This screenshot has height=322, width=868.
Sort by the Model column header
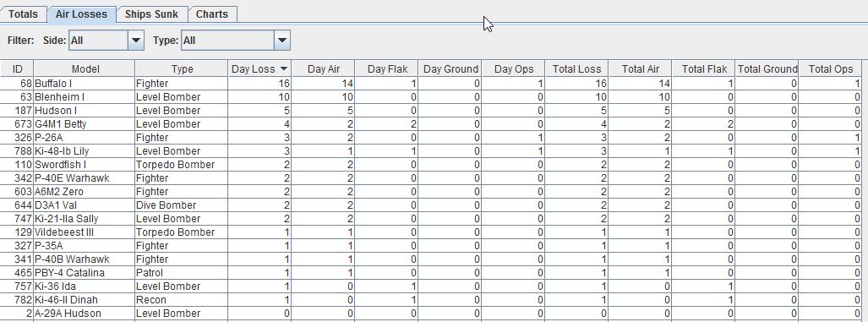pos(85,69)
